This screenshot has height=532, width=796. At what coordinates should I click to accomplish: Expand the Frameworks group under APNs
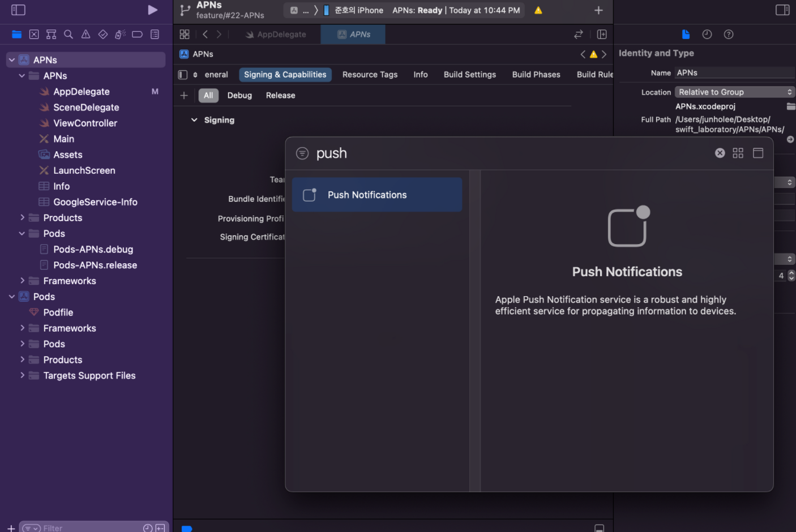(22, 281)
